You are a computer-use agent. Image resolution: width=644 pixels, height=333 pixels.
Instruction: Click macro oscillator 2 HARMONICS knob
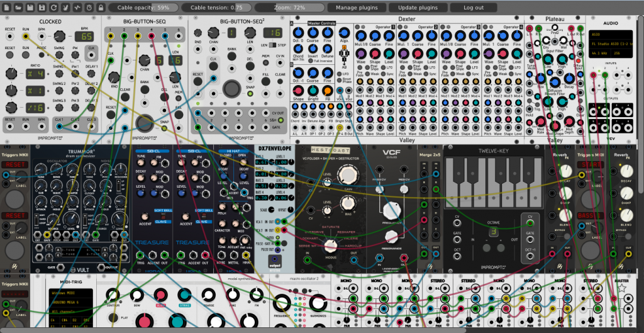pos(318,303)
